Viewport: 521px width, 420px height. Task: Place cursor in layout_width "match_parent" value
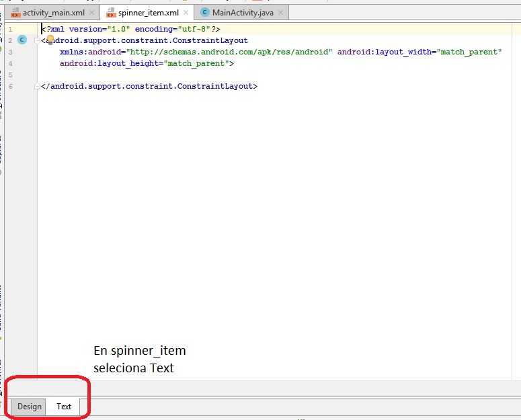click(x=470, y=52)
